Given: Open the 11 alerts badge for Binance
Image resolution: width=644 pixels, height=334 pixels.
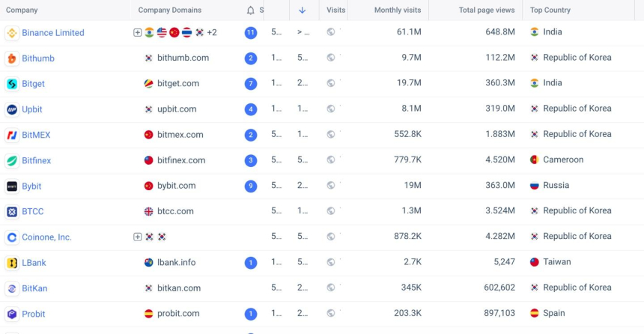Looking at the screenshot, I should [251, 32].
